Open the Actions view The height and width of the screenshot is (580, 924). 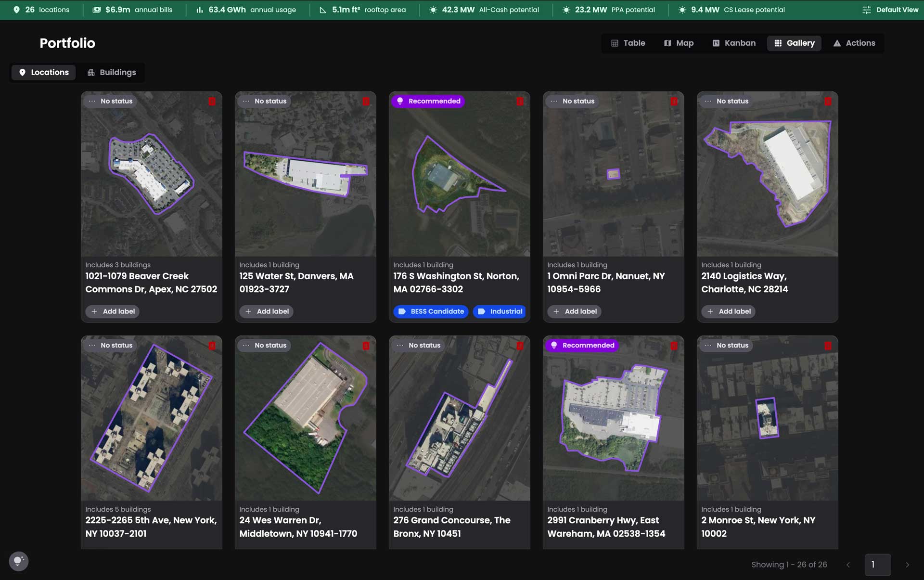pos(854,43)
